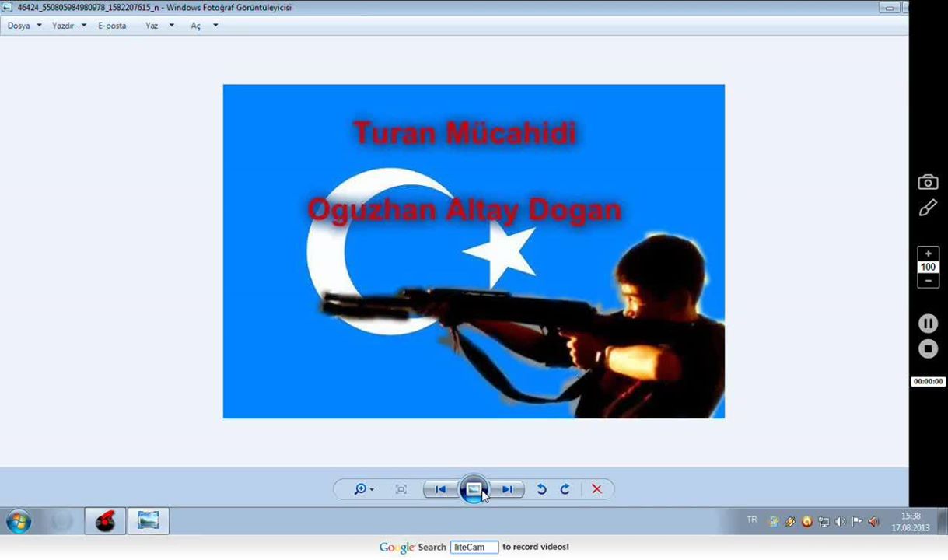Screen dimensions: 948x560
Task: Open the speaker volume tray icon
Action: (840, 522)
